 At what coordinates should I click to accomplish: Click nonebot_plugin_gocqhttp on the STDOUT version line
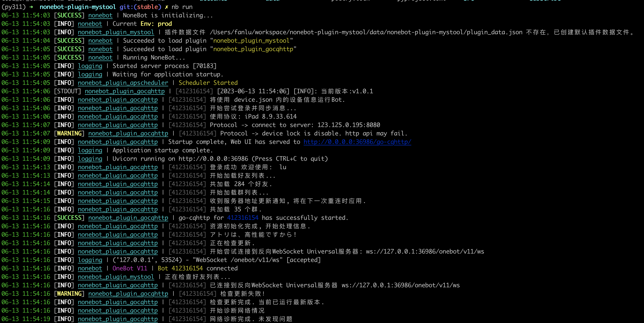coord(125,91)
